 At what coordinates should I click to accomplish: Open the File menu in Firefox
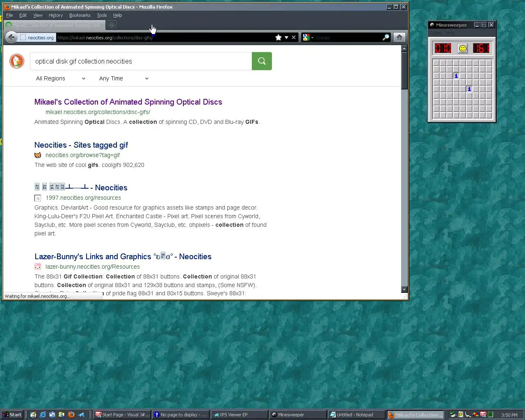[9, 15]
